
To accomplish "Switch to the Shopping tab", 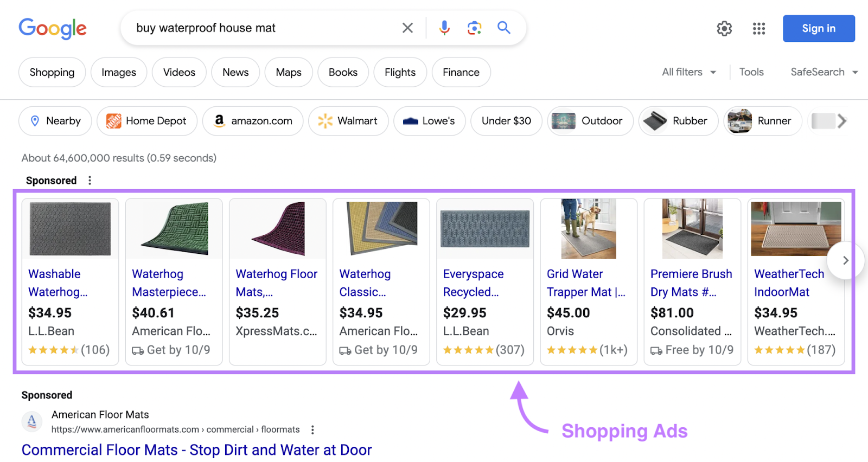I will (x=52, y=72).
